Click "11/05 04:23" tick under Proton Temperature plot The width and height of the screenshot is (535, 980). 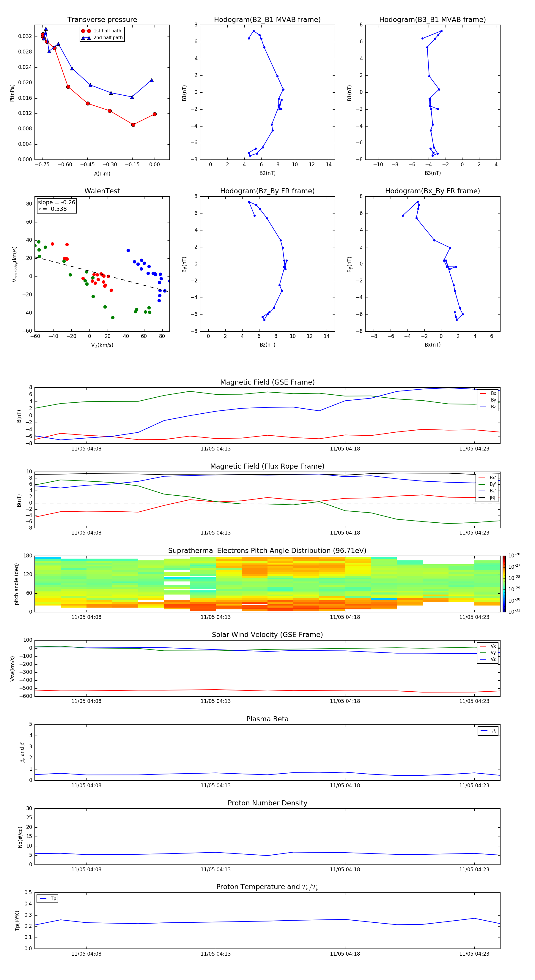474,954
